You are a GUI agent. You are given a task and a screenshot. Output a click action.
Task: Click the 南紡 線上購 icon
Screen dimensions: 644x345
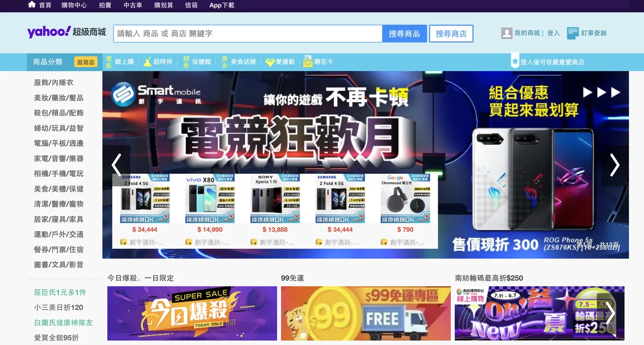click(x=109, y=62)
